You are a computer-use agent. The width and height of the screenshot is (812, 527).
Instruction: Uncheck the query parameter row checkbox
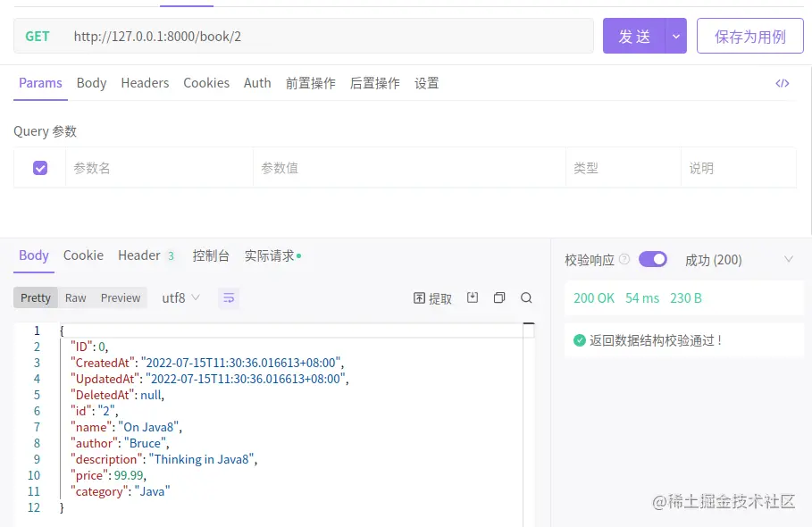pos(40,168)
